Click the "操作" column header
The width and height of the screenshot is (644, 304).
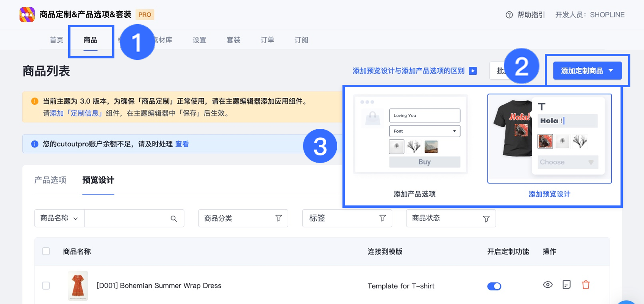pos(549,252)
